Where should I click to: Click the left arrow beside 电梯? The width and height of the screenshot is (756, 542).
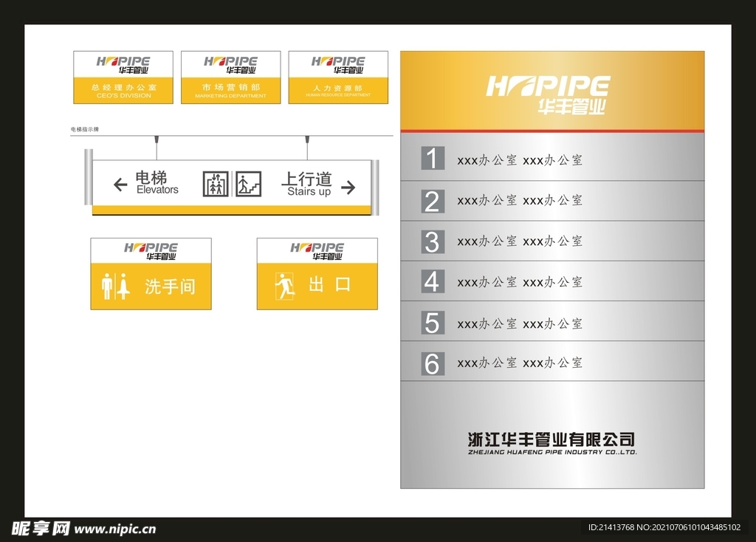tap(120, 185)
